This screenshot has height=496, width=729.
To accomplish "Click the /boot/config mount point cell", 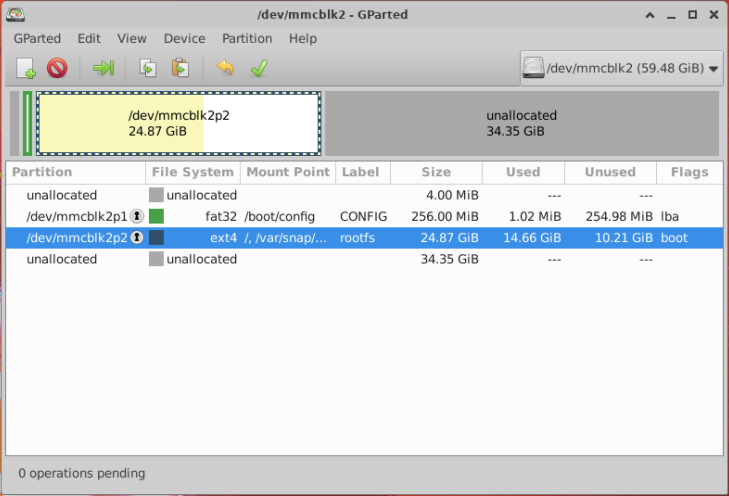I will click(279, 217).
